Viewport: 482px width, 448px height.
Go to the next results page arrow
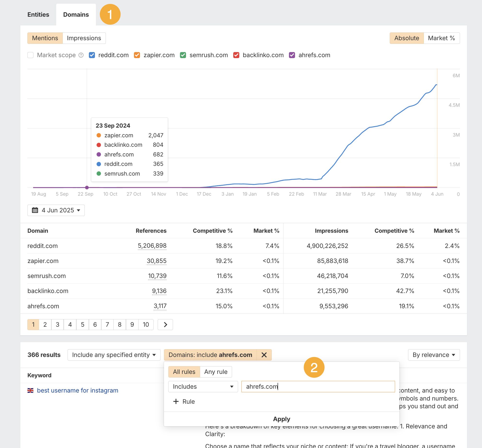(165, 324)
